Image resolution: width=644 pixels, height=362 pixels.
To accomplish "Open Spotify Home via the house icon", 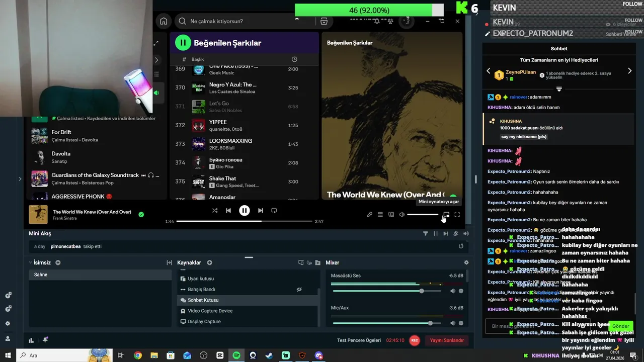I will (164, 21).
